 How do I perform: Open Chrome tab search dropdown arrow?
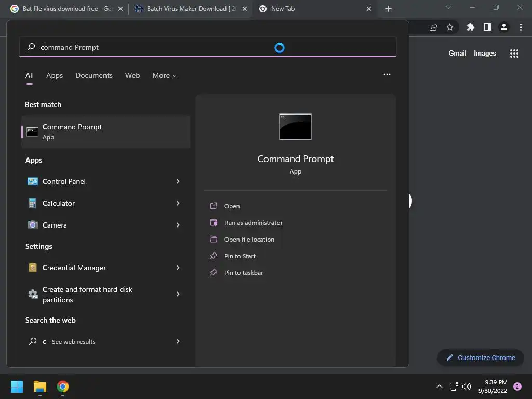point(448,7)
